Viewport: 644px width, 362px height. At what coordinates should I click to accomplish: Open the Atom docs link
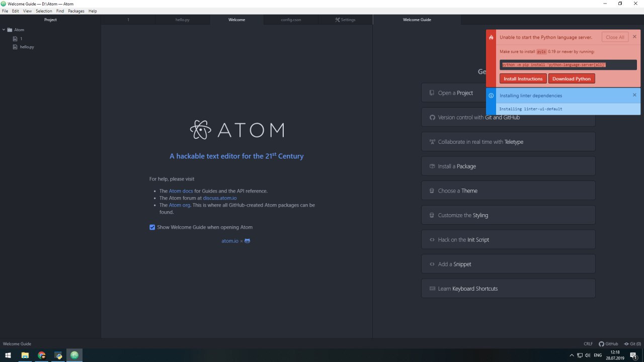point(181,191)
